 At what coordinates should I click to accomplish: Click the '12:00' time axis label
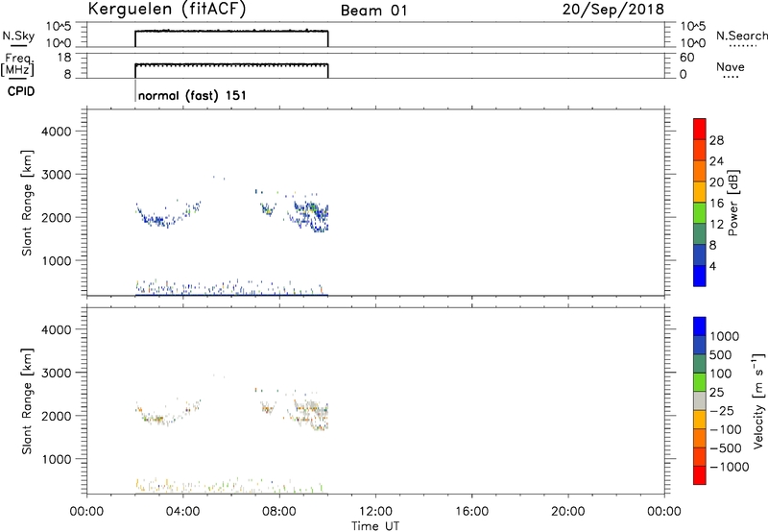point(375,512)
